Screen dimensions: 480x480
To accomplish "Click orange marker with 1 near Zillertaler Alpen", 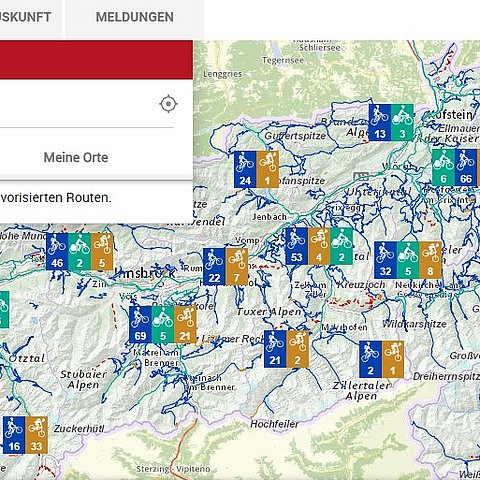I will pyautogui.click(x=393, y=359).
